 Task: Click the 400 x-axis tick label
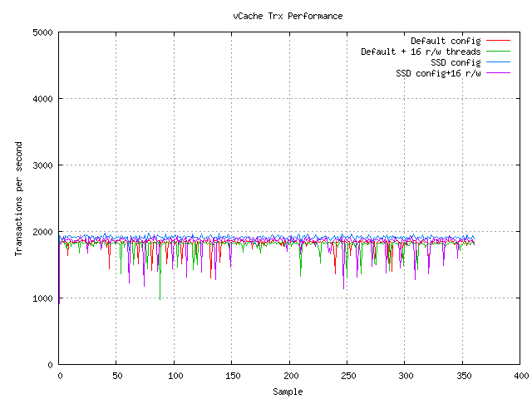pyautogui.click(x=520, y=377)
